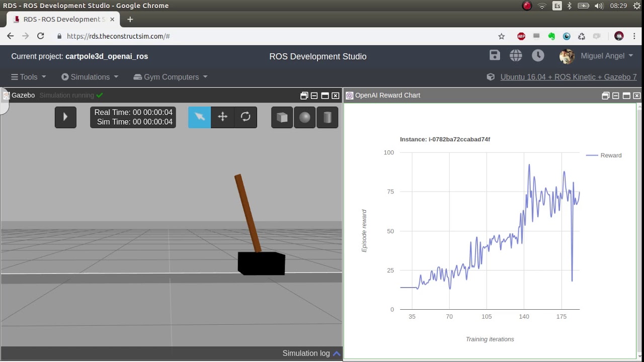Click the save project floppy disk icon
The height and width of the screenshot is (362, 644).
pyautogui.click(x=495, y=56)
